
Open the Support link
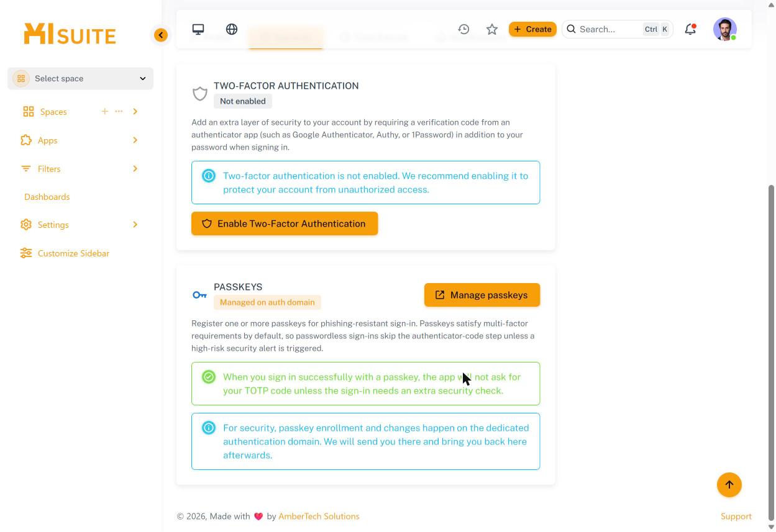coord(736,516)
